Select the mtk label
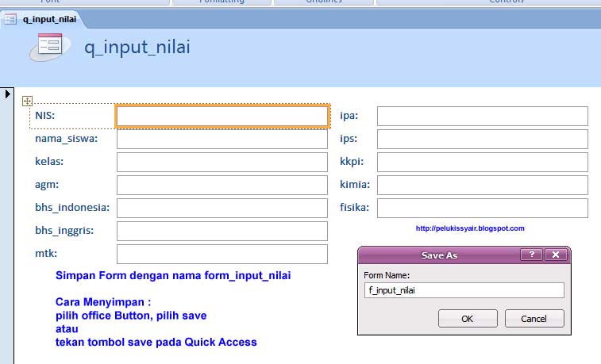601x364 pixels. pyautogui.click(x=46, y=253)
